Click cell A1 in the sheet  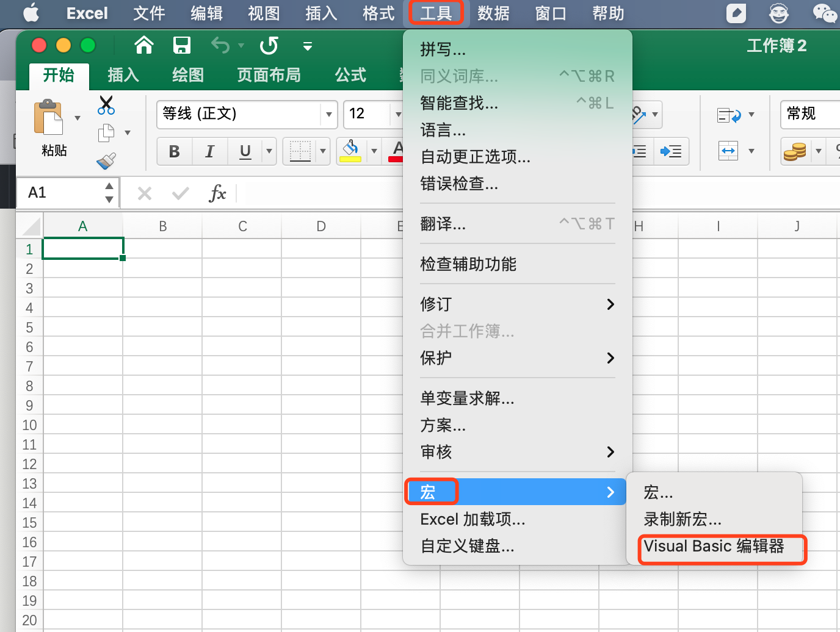[x=83, y=249]
